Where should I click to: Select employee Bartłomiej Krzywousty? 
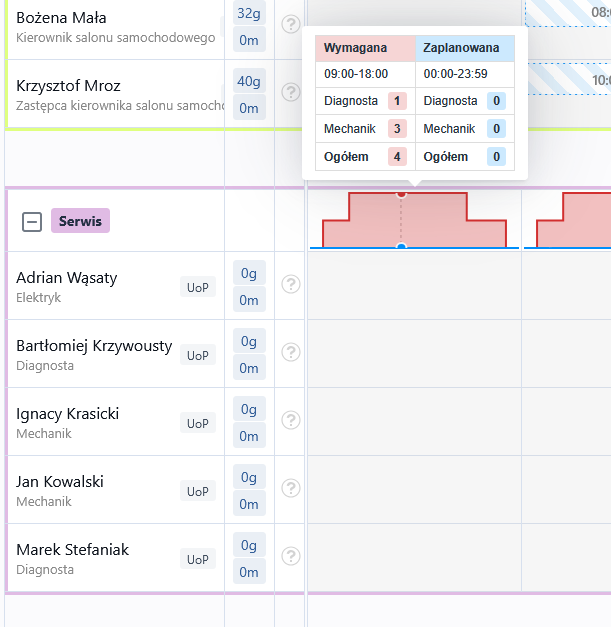click(94, 346)
